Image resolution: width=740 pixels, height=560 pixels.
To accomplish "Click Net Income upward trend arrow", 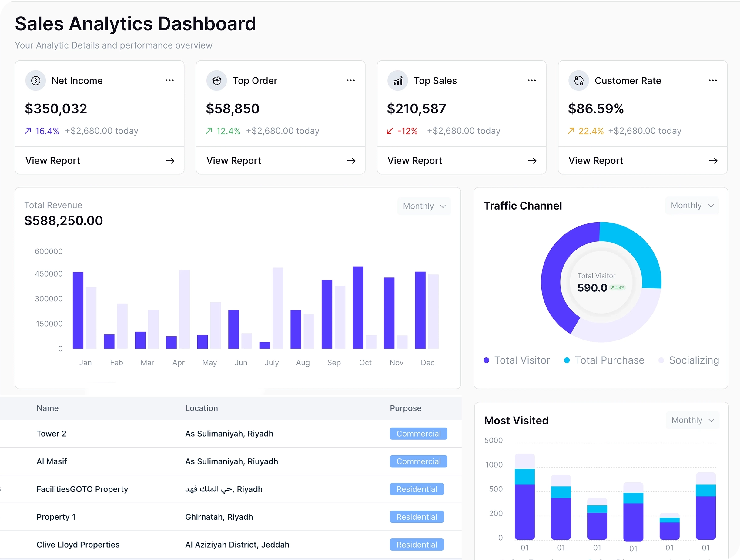I will 28,131.
